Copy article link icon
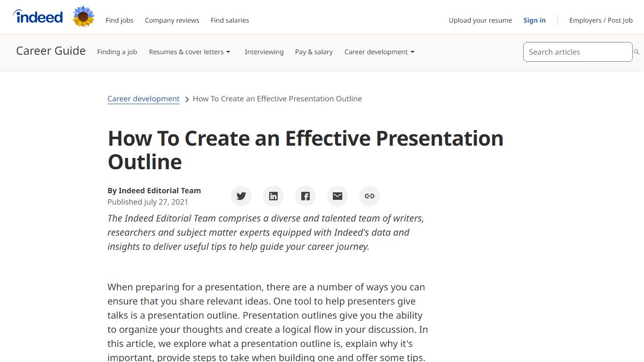Image resolution: width=644 pixels, height=362 pixels. click(370, 196)
